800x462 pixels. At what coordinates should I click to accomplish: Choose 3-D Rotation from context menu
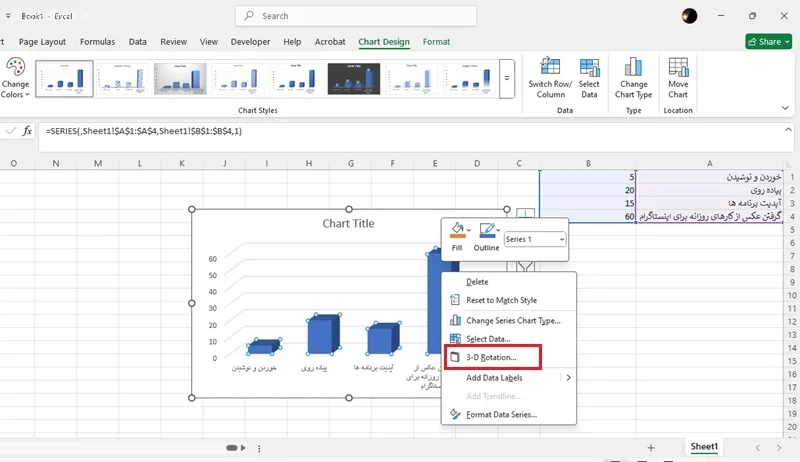pyautogui.click(x=491, y=357)
